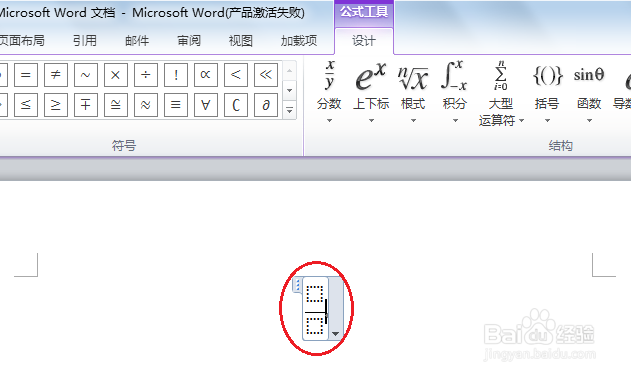The width and height of the screenshot is (631, 376).
Task: Insert the for-all symbol
Action: click(206, 105)
